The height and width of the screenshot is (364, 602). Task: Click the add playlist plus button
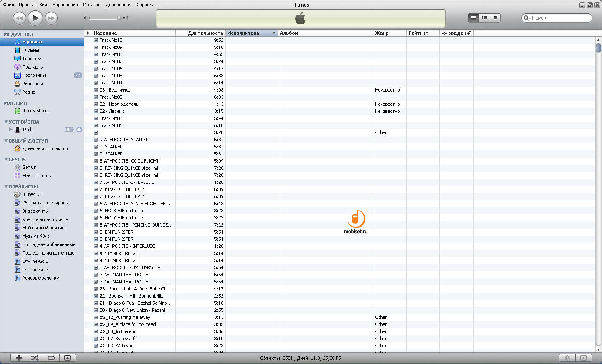19,358
